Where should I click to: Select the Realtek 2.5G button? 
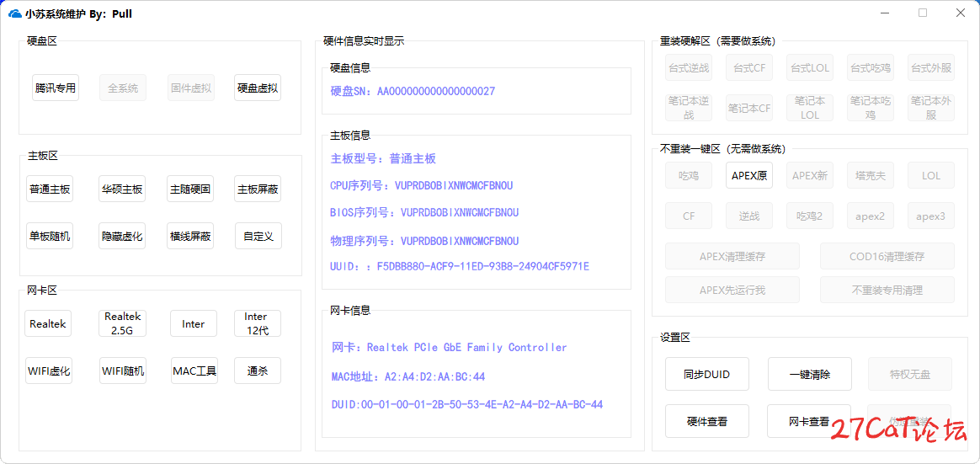coord(123,324)
